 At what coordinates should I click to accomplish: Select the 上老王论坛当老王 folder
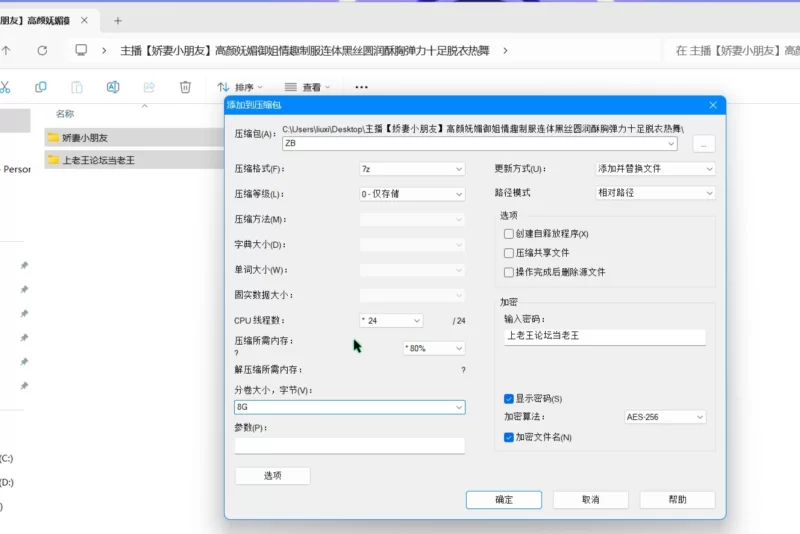(134, 160)
